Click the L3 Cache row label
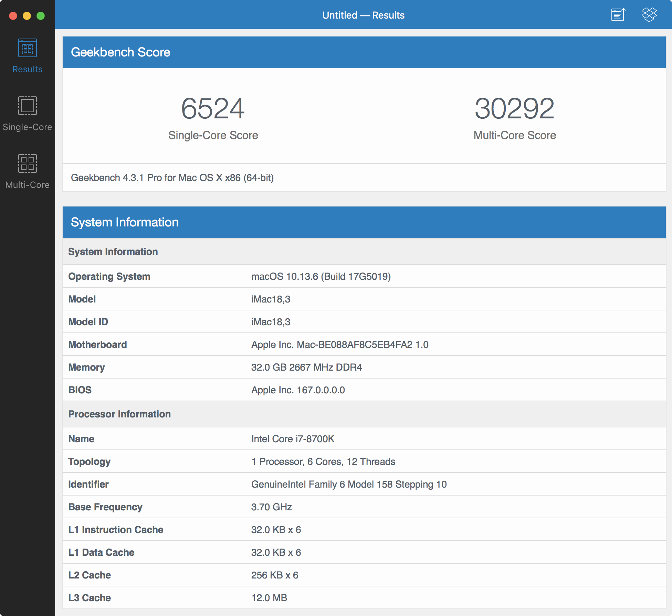This screenshot has width=672, height=616. (90, 598)
